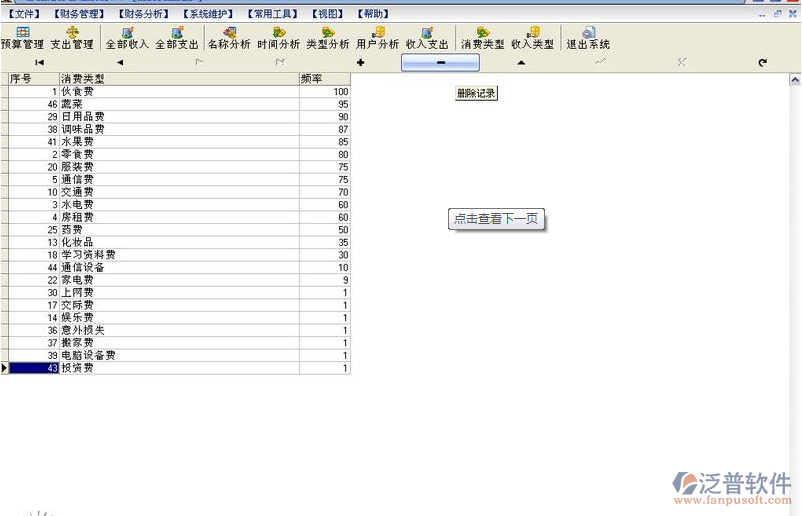Image resolution: width=802 pixels, height=516 pixels.
Task: Open 消费类型 expense type toolbar icon
Action: 482,39
